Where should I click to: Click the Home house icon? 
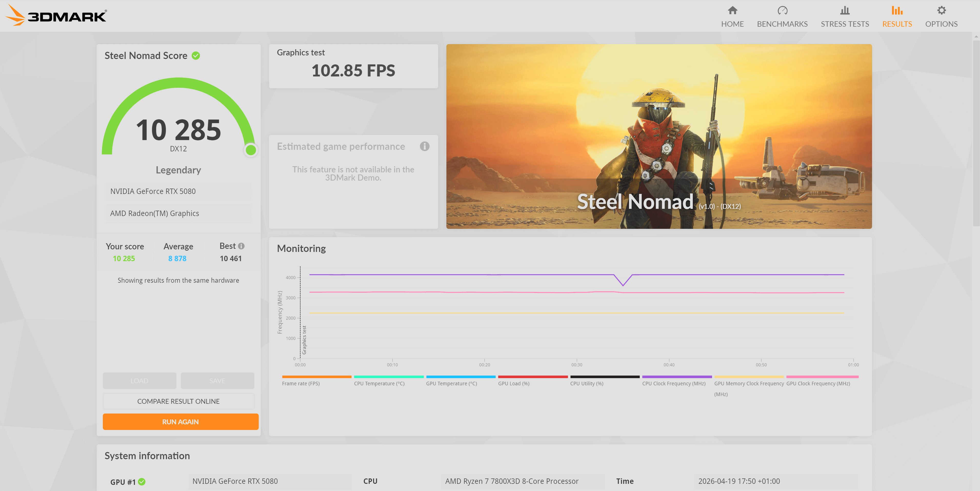[x=732, y=10]
